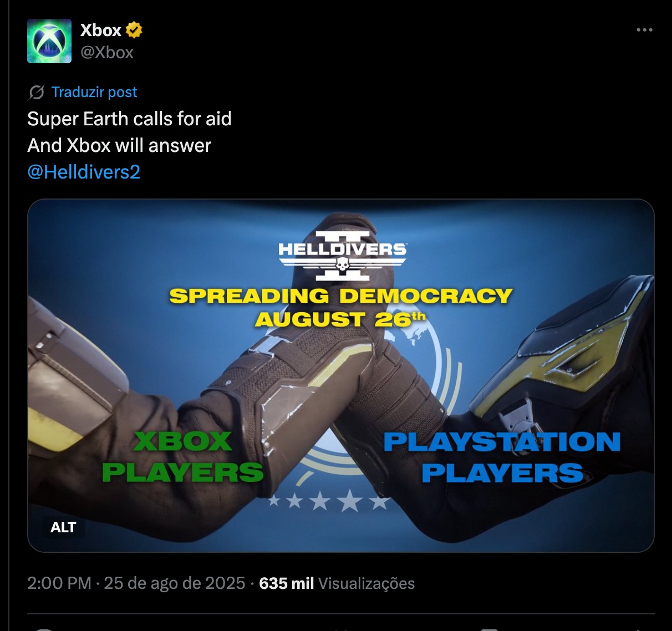The width and height of the screenshot is (672, 631).
Task: Click the row of stars in the image
Action: click(329, 501)
